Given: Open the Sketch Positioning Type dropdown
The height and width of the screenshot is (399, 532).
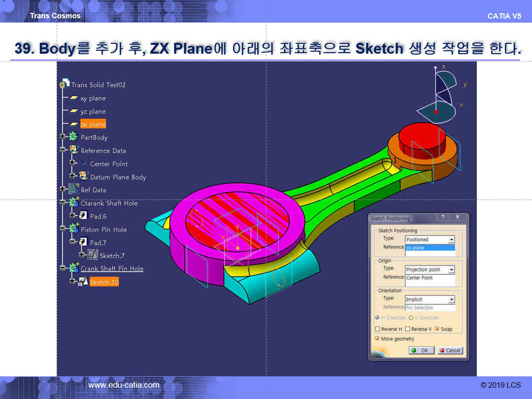Looking at the screenshot, I should (451, 240).
